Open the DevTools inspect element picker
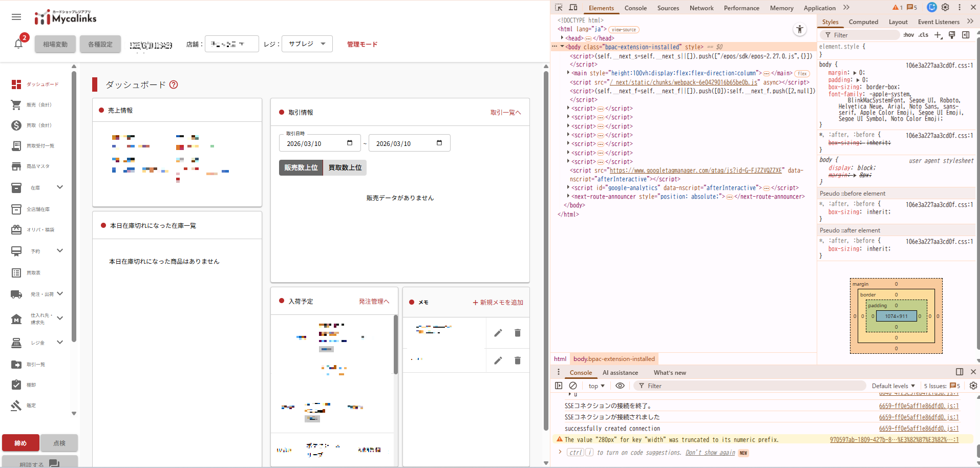The image size is (980, 468). pyautogui.click(x=559, y=8)
